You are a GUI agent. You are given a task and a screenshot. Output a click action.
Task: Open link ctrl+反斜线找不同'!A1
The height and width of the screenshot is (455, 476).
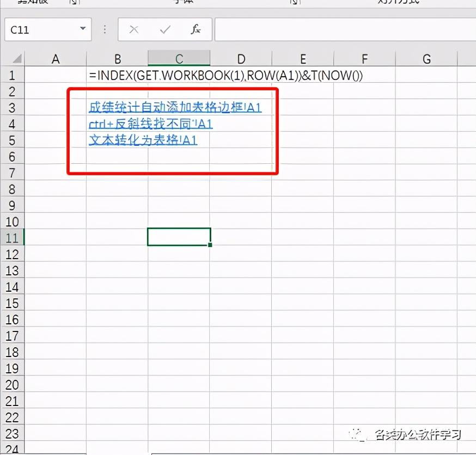coord(151,124)
